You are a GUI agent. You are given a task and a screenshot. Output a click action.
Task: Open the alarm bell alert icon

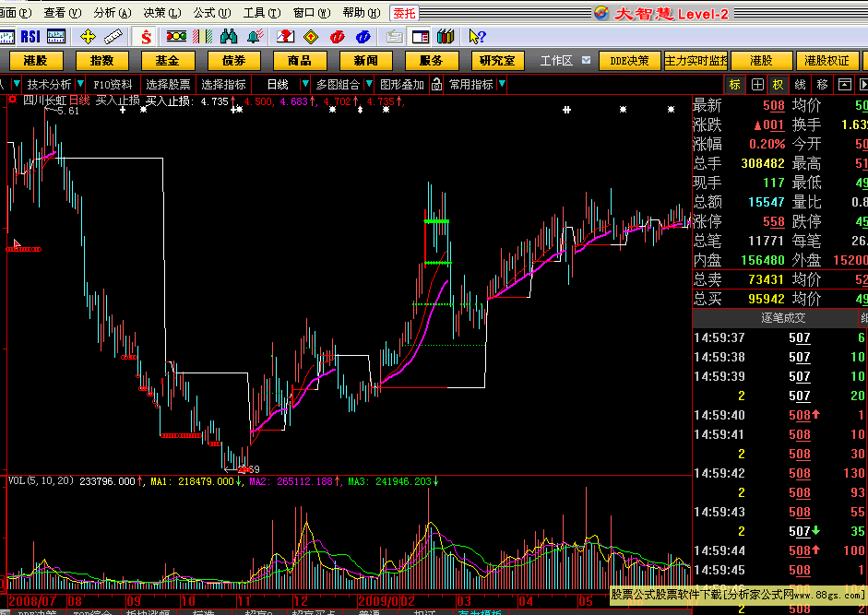pyautogui.click(x=255, y=37)
